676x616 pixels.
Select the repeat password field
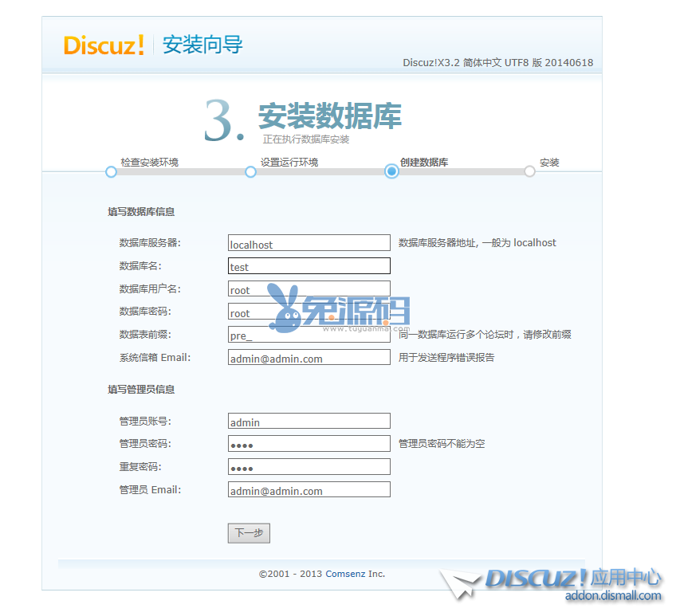[x=309, y=467]
